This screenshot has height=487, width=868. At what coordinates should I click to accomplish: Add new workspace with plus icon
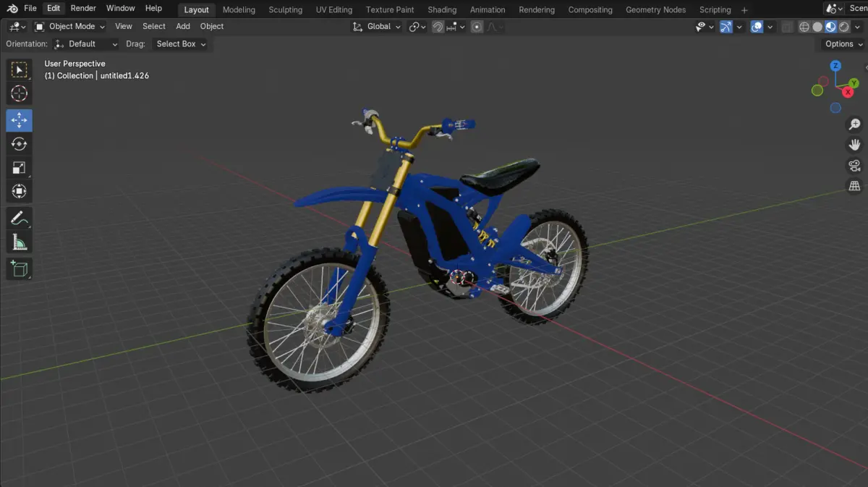(744, 10)
